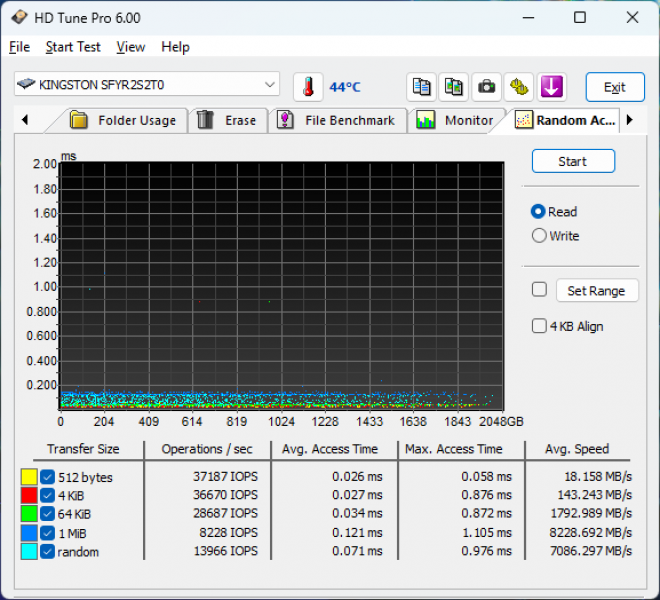Copy results to clipboard as text
Image resolution: width=660 pixels, height=600 pixels.
(421, 87)
